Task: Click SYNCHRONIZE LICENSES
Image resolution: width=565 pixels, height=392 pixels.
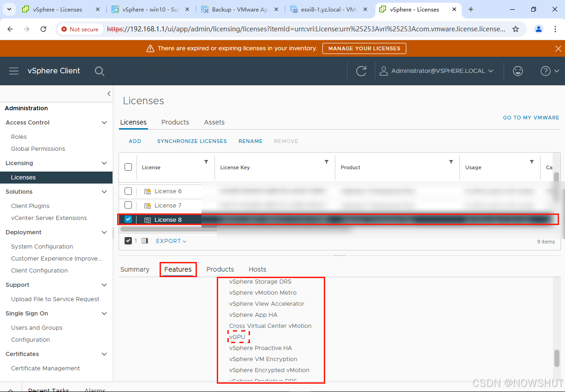Action: coord(192,141)
